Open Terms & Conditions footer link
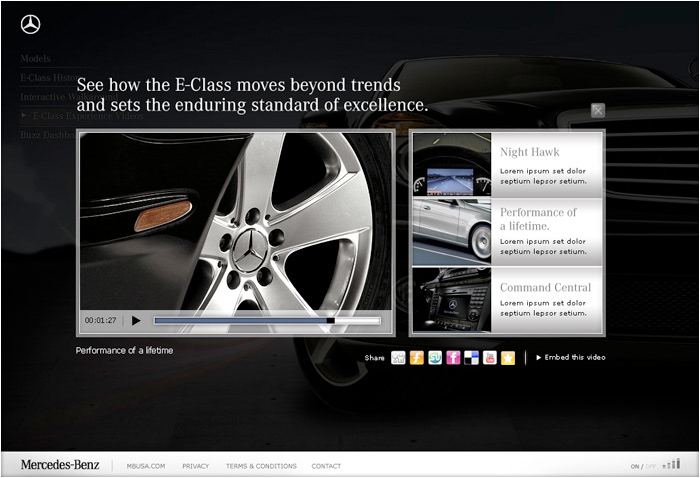700x478 pixels. (261, 466)
